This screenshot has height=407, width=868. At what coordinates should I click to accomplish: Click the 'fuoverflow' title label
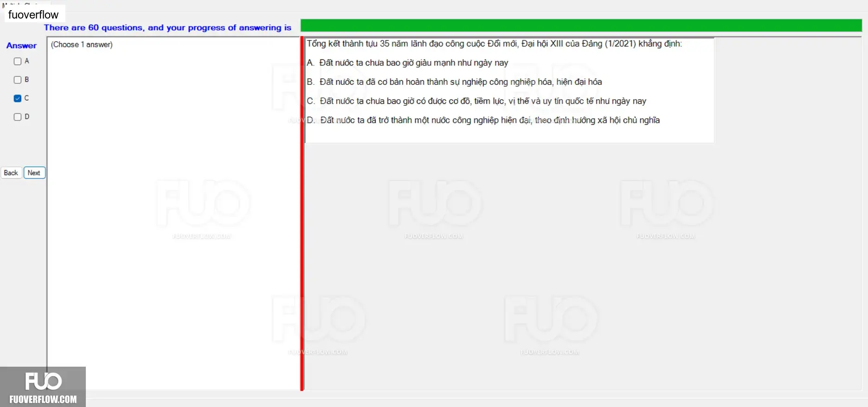[x=33, y=15]
